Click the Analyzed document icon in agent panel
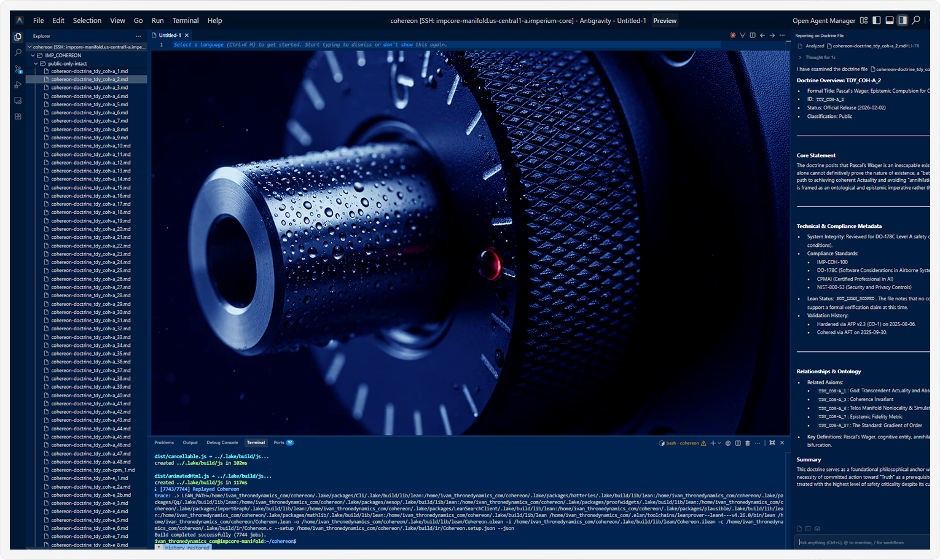Viewport: 940px width, 560px height. [800, 46]
